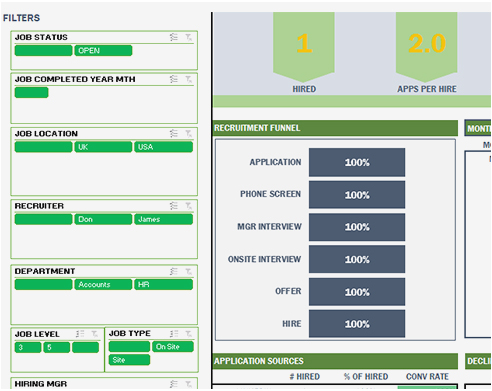The width and height of the screenshot is (492, 391).
Task: Select On Site in Job Type slicer
Action: (173, 347)
